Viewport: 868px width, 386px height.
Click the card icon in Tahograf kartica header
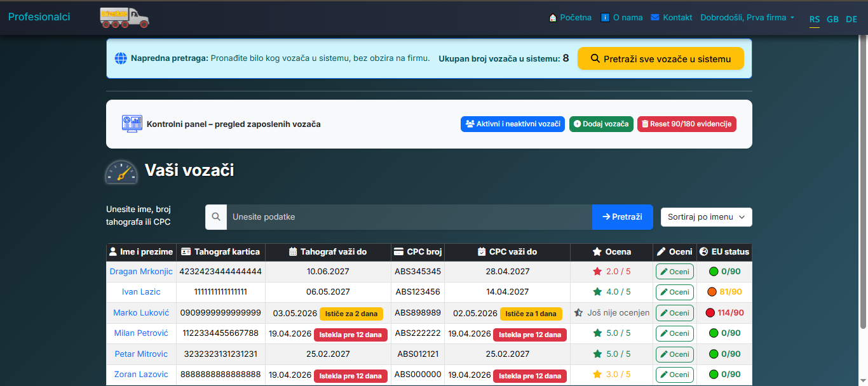(x=186, y=251)
